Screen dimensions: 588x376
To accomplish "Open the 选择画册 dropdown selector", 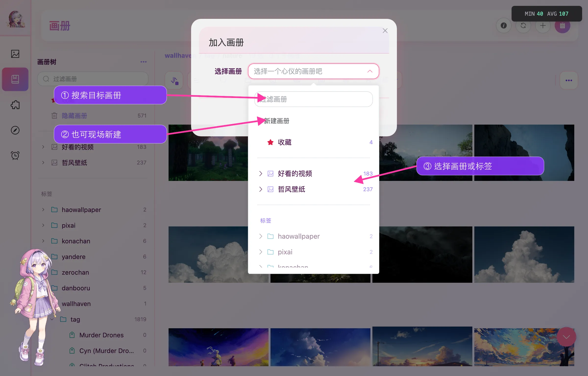I will [314, 71].
